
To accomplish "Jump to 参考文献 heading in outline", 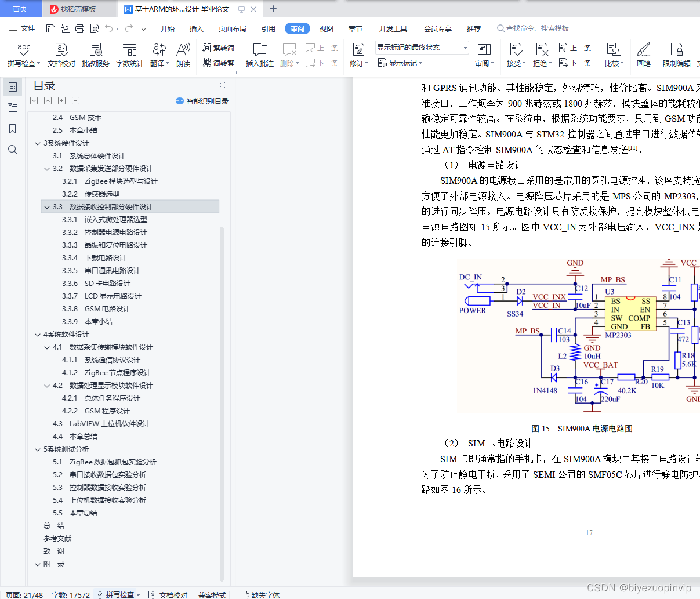I will coord(57,539).
